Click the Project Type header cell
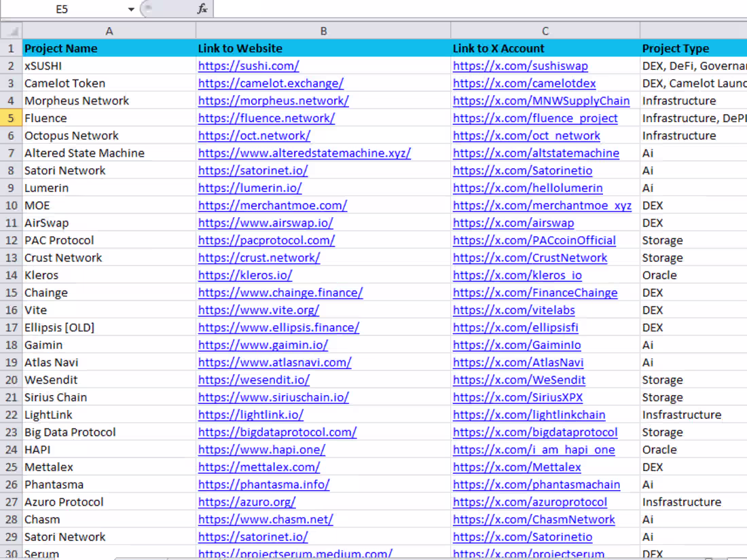Screen dimensions: 747x560 [x=693, y=49]
